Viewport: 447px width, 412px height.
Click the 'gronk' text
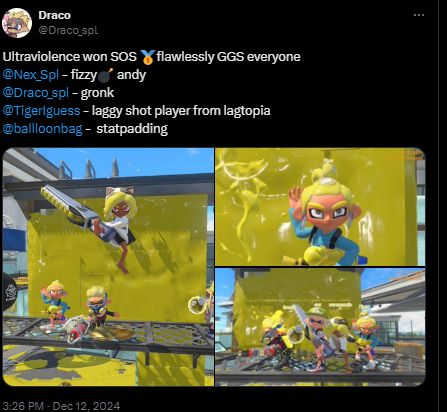97,93
